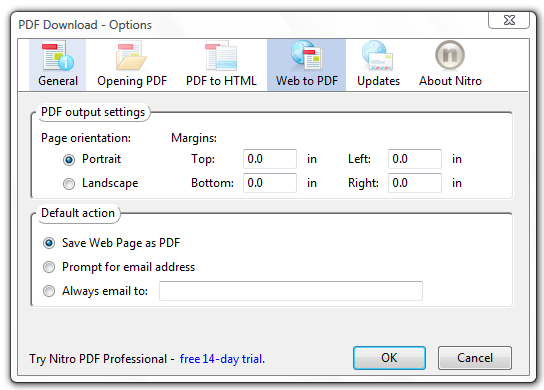This screenshot has height=390, width=544.
Task: Click the Top margin field
Action: (270, 159)
